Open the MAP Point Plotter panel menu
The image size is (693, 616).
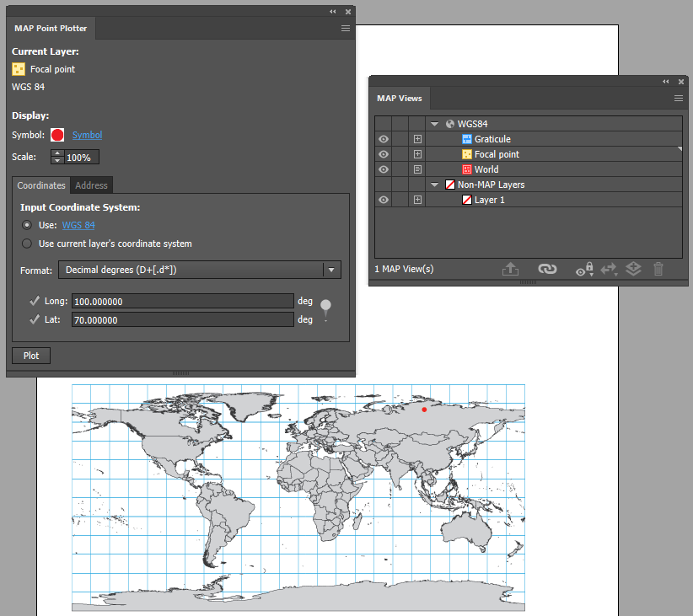pyautogui.click(x=346, y=29)
